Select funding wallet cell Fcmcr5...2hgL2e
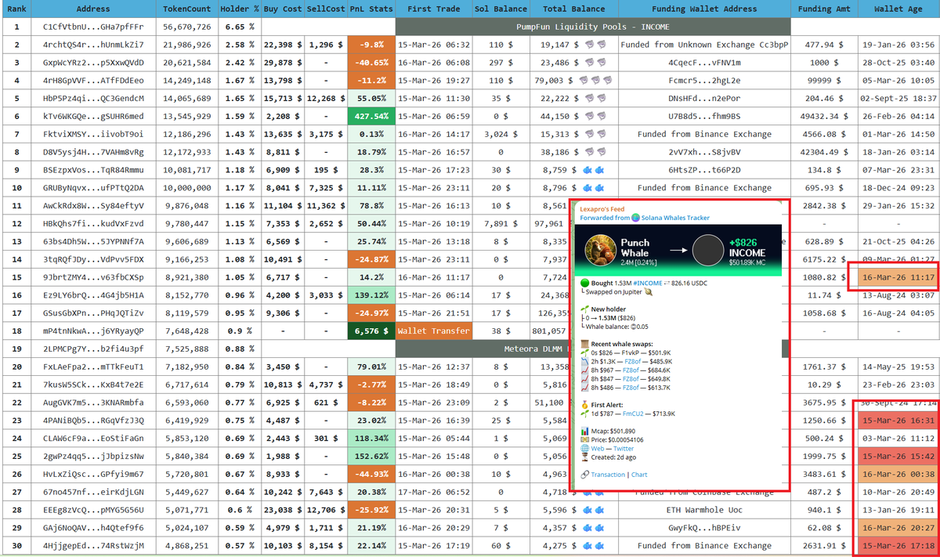This screenshot has height=560, width=940. [x=704, y=80]
